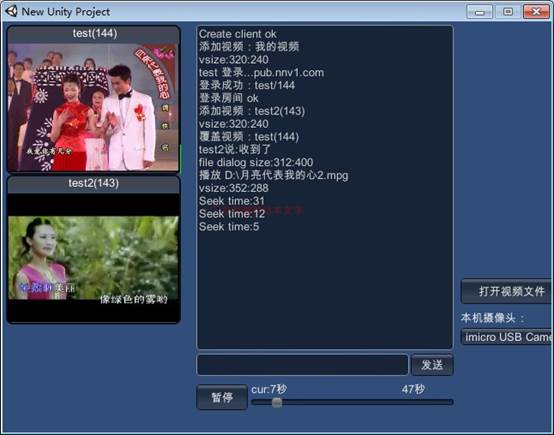Click the Unity logo icon in title bar

[x=11, y=11]
